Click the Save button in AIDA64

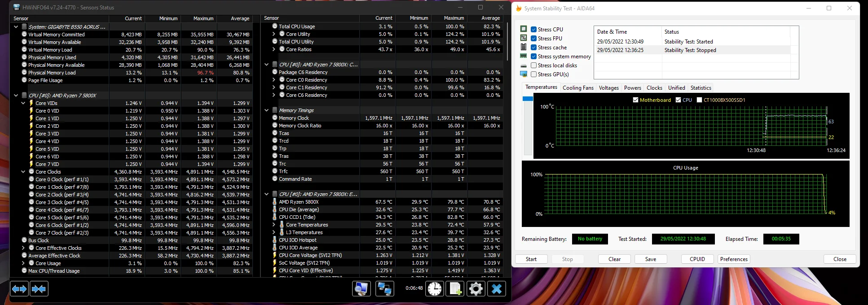coord(651,259)
